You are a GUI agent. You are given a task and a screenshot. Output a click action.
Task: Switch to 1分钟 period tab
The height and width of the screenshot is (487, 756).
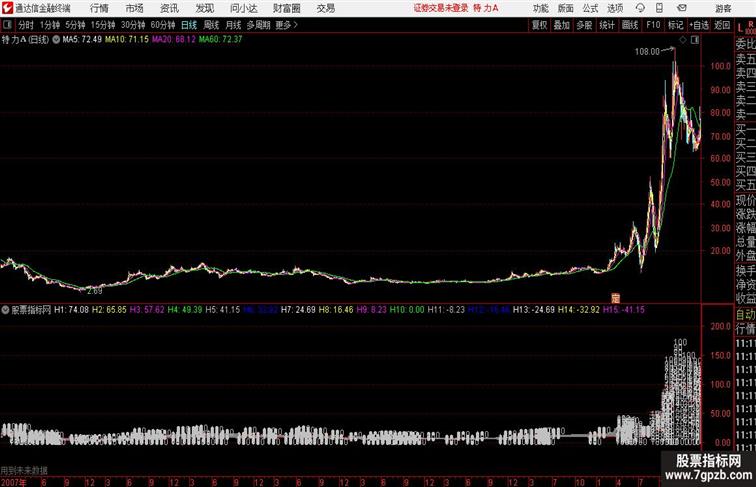(x=49, y=25)
